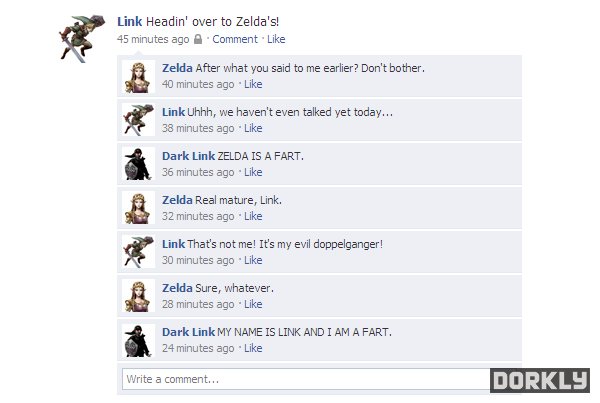This screenshot has width=600, height=403.
Task: Like the "evil doppelganger" comment
Action: [253, 260]
